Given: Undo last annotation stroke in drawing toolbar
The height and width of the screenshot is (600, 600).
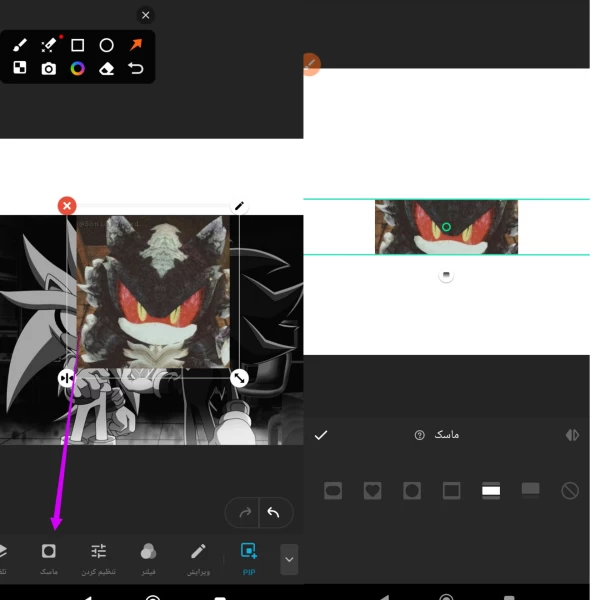Looking at the screenshot, I should 136,68.
